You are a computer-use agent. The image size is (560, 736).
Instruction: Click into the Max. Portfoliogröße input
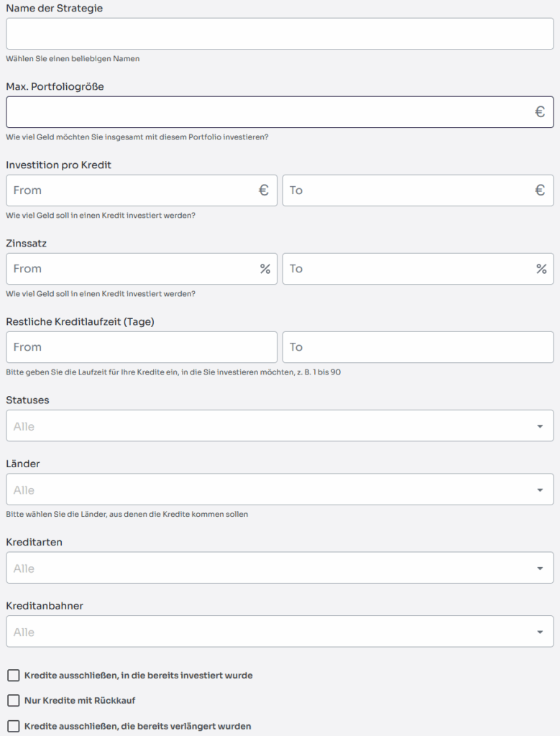[x=266, y=112]
